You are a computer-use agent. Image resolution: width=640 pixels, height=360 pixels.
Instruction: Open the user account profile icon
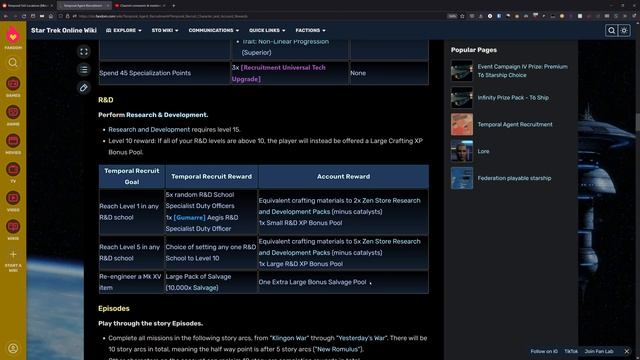pos(13,348)
